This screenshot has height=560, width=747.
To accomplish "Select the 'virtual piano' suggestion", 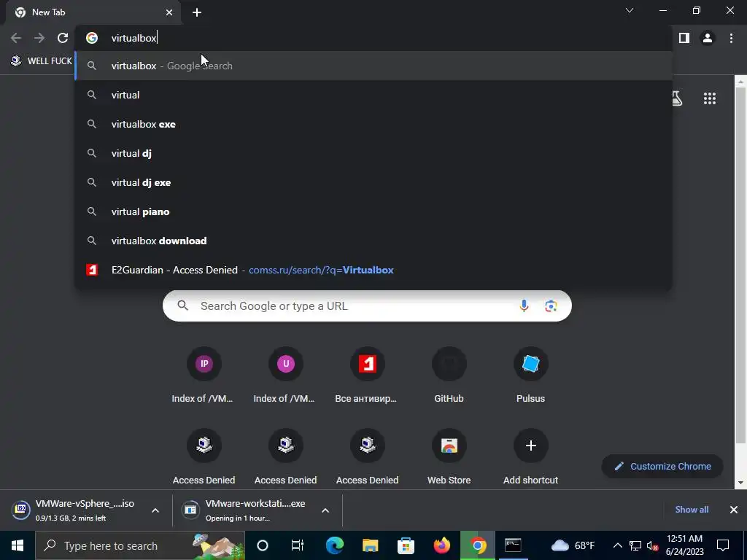I will point(373,211).
